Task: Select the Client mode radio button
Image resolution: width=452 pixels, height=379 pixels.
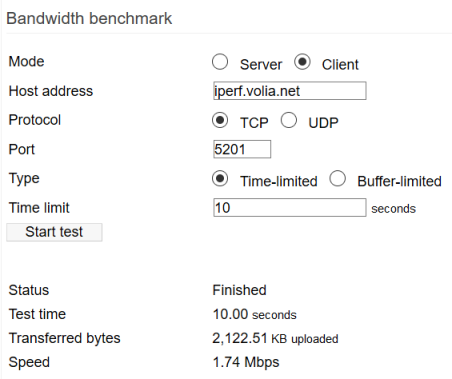Action: 302,62
